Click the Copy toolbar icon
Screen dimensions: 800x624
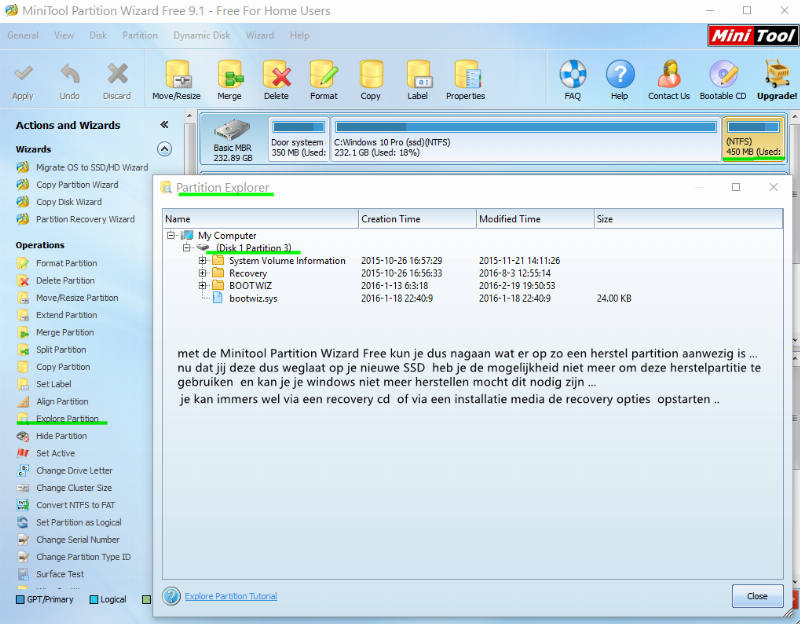point(371,74)
